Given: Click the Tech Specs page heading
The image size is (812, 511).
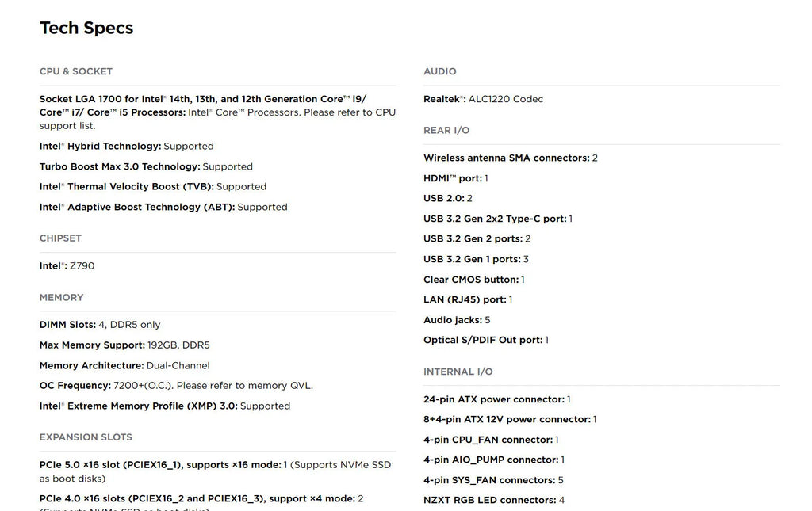Looking at the screenshot, I should pyautogui.click(x=86, y=28).
